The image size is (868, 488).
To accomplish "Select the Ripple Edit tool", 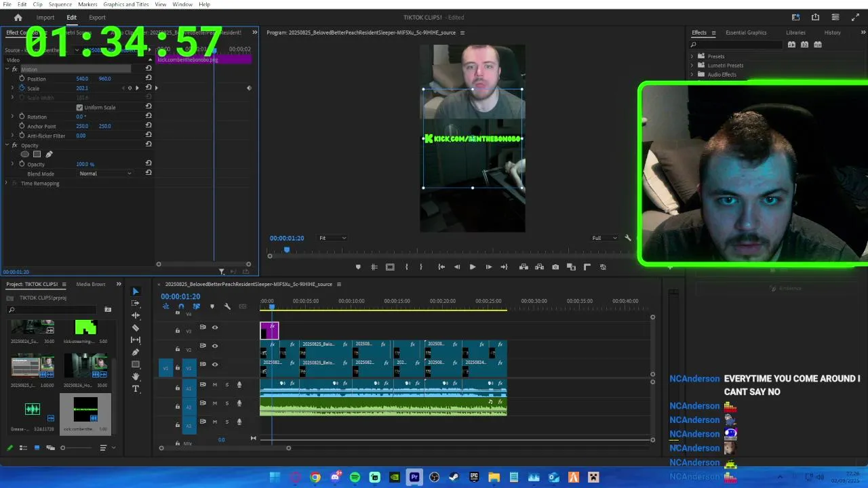I will [x=136, y=316].
